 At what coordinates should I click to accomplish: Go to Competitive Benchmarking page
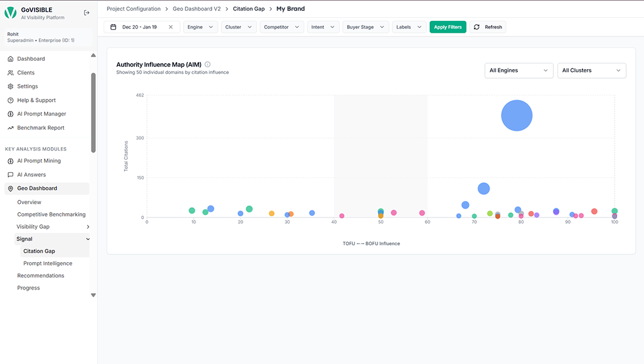point(51,214)
